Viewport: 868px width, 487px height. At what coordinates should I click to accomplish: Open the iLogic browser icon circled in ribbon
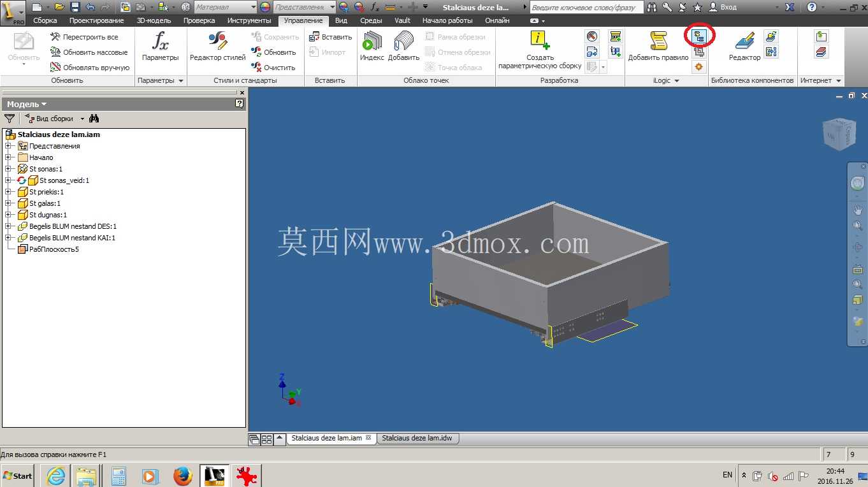coord(699,37)
